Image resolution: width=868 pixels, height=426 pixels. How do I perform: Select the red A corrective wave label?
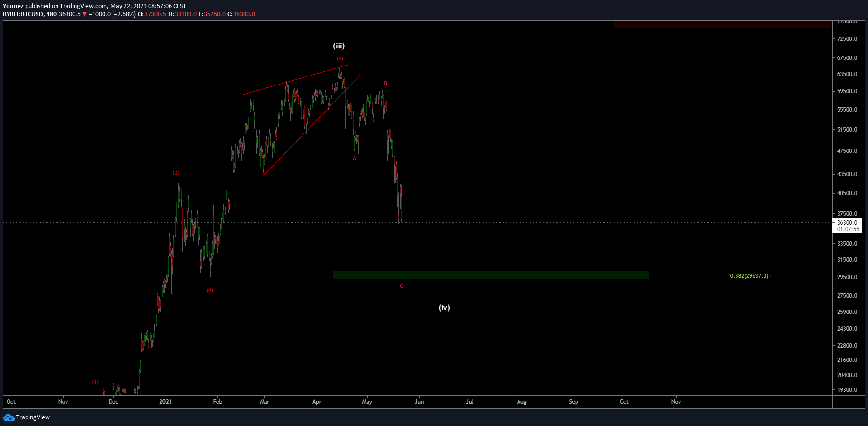(354, 159)
